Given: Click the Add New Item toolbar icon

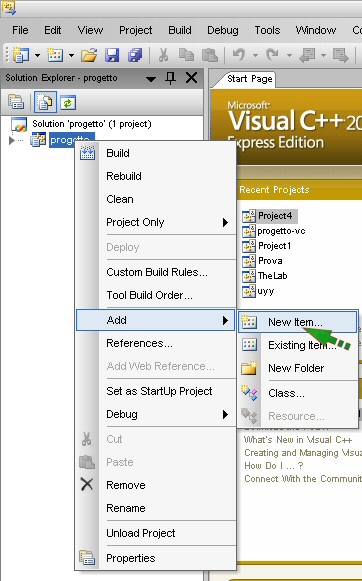Looking at the screenshot, I should pyautogui.click(x=55, y=56).
